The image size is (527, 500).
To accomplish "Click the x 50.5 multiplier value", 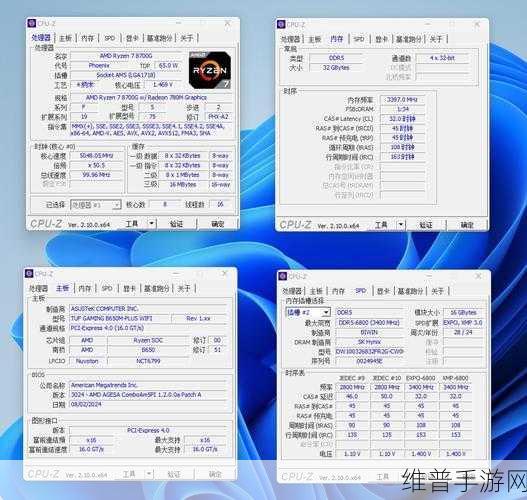I will [96, 165].
